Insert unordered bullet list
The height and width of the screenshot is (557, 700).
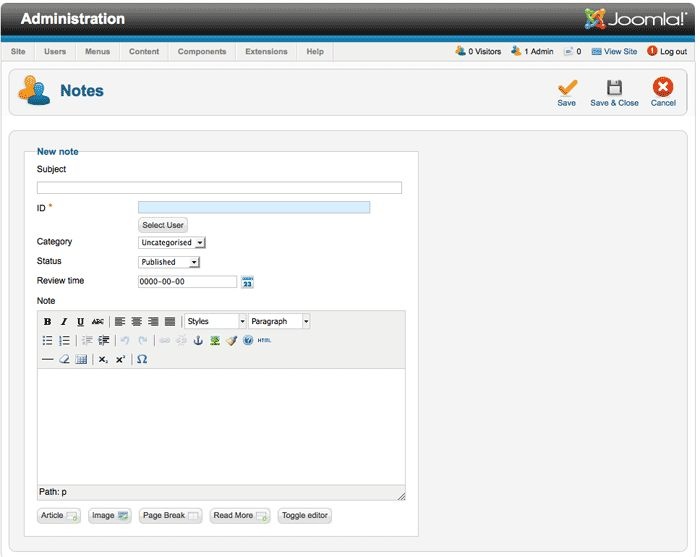pyautogui.click(x=47, y=341)
